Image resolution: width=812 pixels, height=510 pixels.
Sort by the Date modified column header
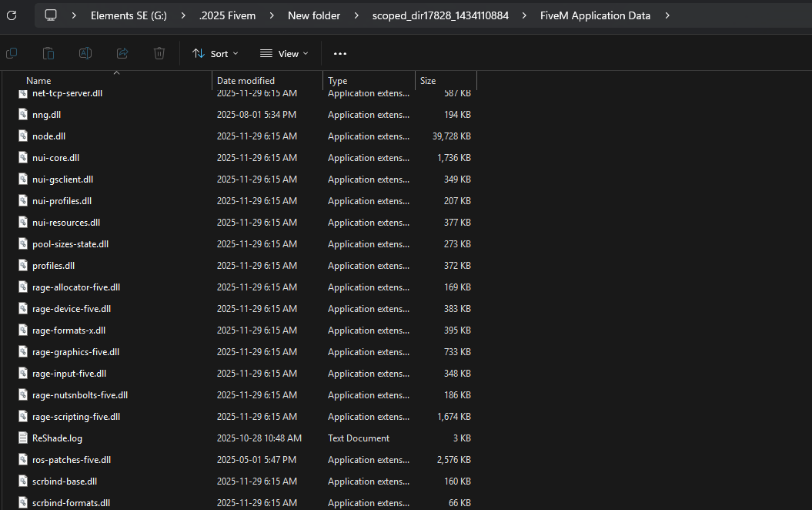point(246,81)
